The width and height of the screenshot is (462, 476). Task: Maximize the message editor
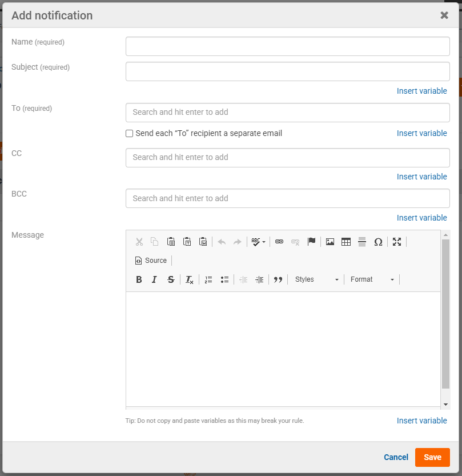click(x=397, y=242)
